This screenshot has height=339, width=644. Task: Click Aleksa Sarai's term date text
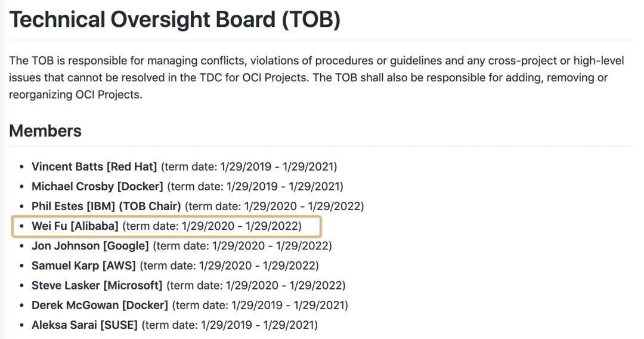[x=230, y=325]
